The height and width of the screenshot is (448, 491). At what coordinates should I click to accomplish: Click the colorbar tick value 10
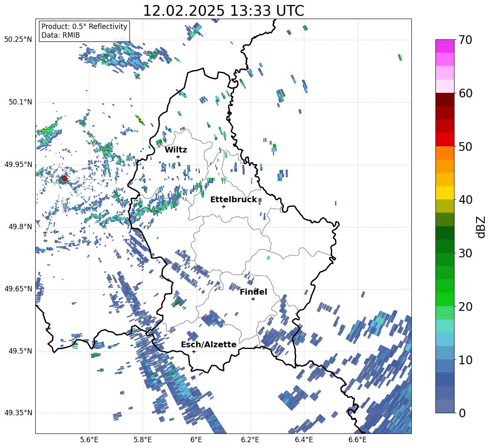tap(465, 360)
